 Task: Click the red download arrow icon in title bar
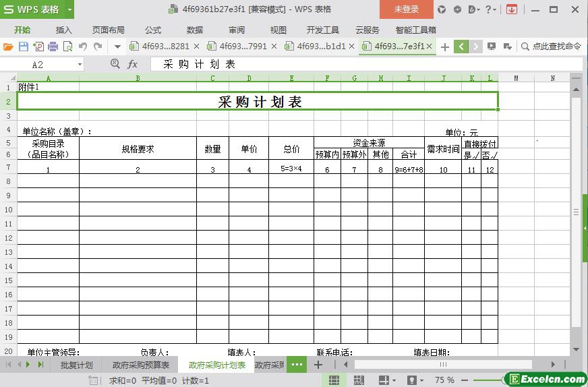512,9
